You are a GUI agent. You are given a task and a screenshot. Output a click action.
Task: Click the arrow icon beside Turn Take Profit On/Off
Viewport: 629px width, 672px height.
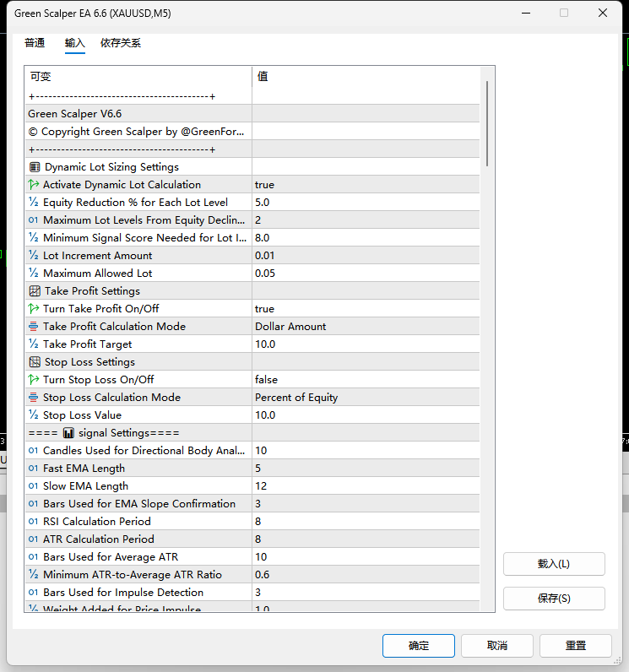(x=34, y=308)
